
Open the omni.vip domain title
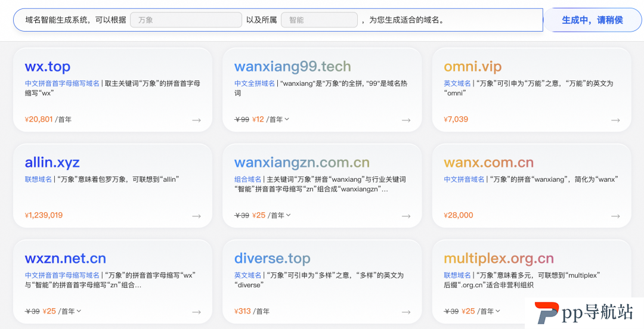tap(472, 67)
